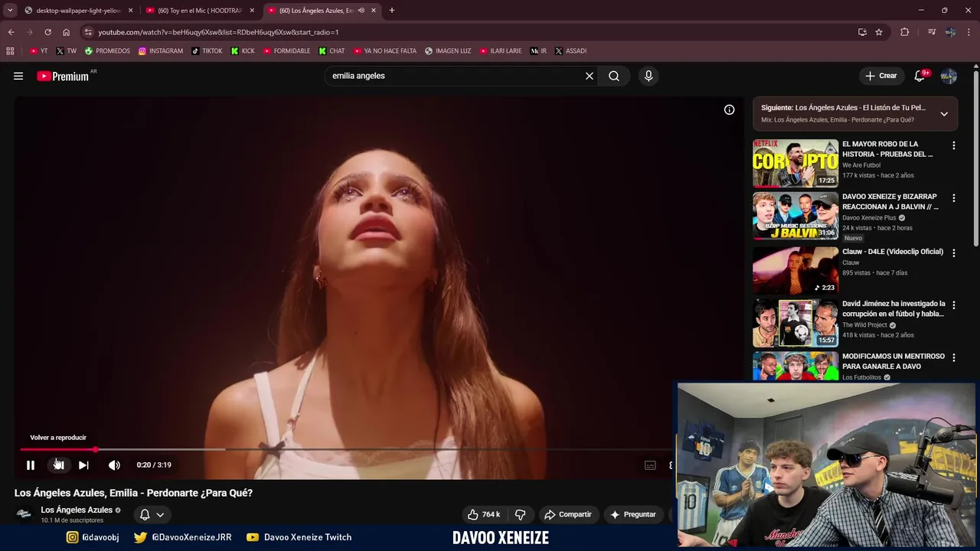
Task: Open the apps grid in bookmarks bar
Action: [x=10, y=51]
